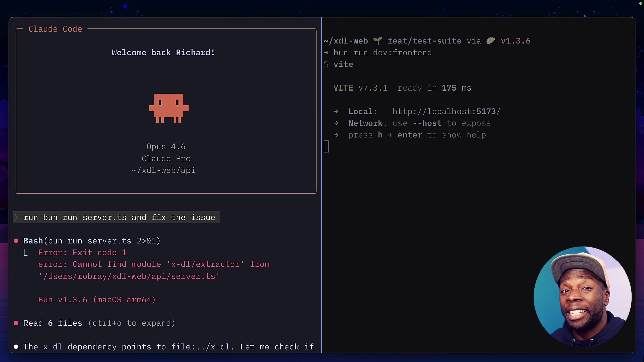Viewport: 644px width, 362px height.
Task: Click the feat/test-suite branch name
Action: pos(424,41)
